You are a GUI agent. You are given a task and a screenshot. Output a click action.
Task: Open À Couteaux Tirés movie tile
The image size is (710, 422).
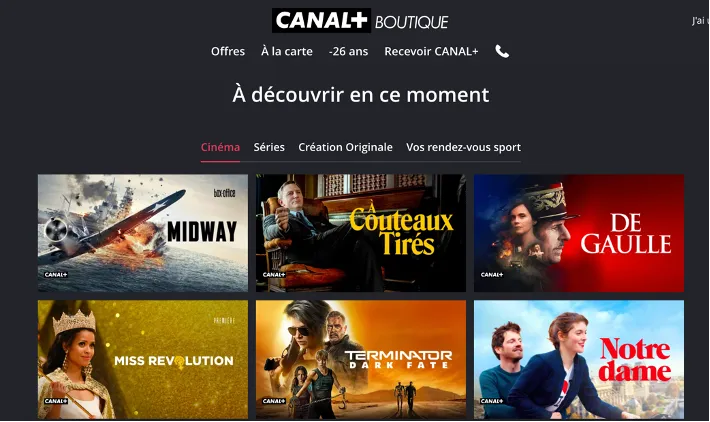tap(360, 233)
